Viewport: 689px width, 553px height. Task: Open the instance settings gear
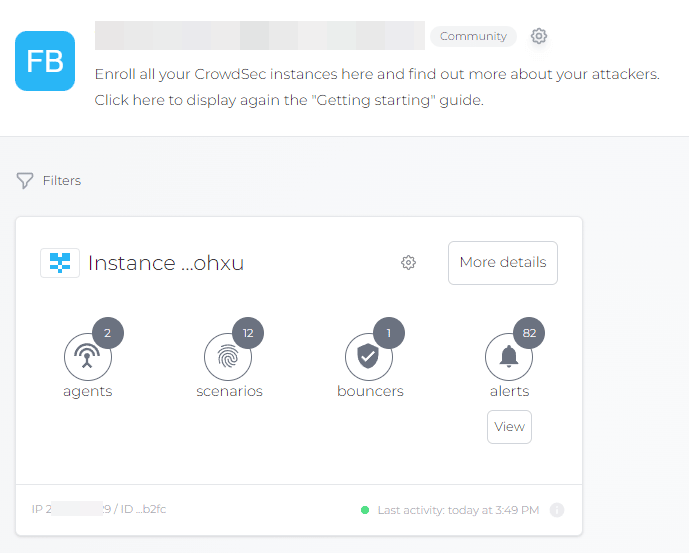point(408,262)
